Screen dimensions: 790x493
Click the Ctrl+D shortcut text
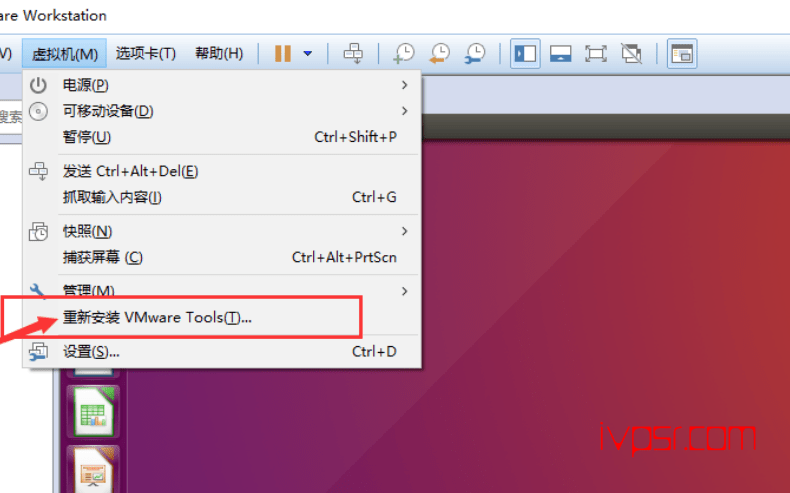(x=374, y=351)
